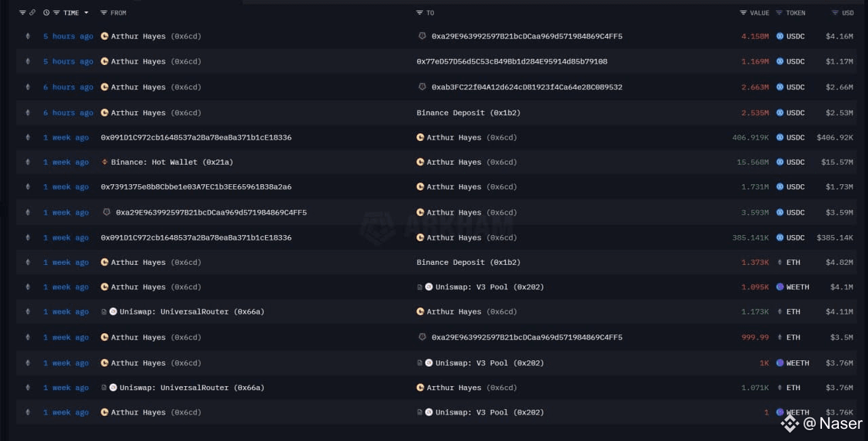Click the Ethereum chain icon in $3.76K row
This screenshot has width=868, height=441.
pos(28,413)
